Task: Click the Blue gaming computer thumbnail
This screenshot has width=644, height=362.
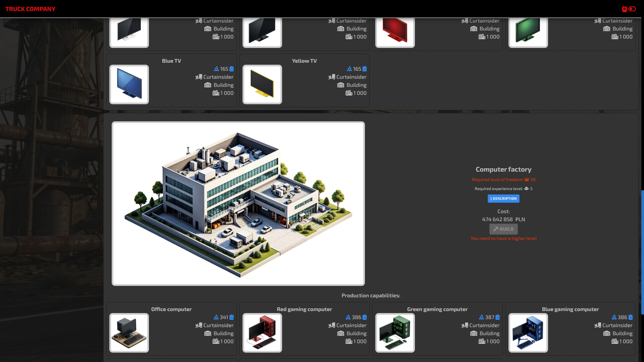Action: tap(528, 333)
